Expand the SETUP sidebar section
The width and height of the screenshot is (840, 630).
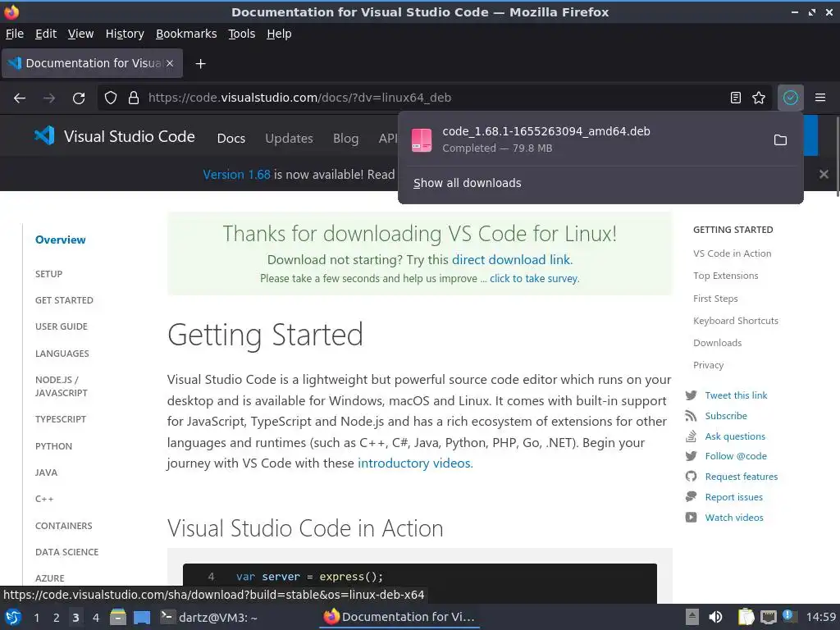pos(48,274)
